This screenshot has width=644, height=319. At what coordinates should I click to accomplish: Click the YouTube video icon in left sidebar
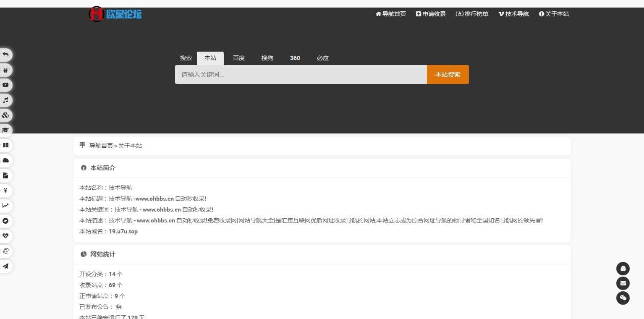pyautogui.click(x=5, y=85)
